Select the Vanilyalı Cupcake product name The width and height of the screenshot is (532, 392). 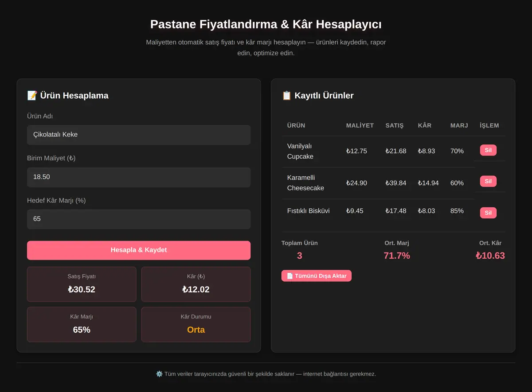[300, 151]
